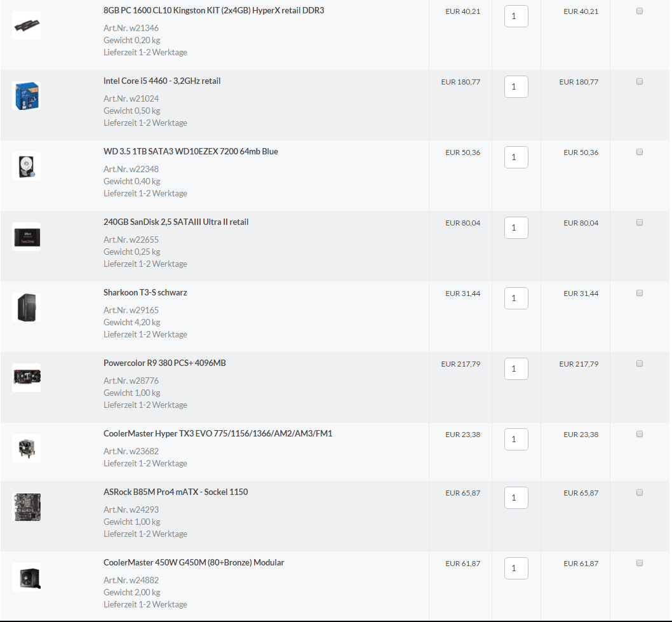Open the ASRock motherboard product image
Image resolution: width=672 pixels, height=622 pixels.
coord(26,507)
